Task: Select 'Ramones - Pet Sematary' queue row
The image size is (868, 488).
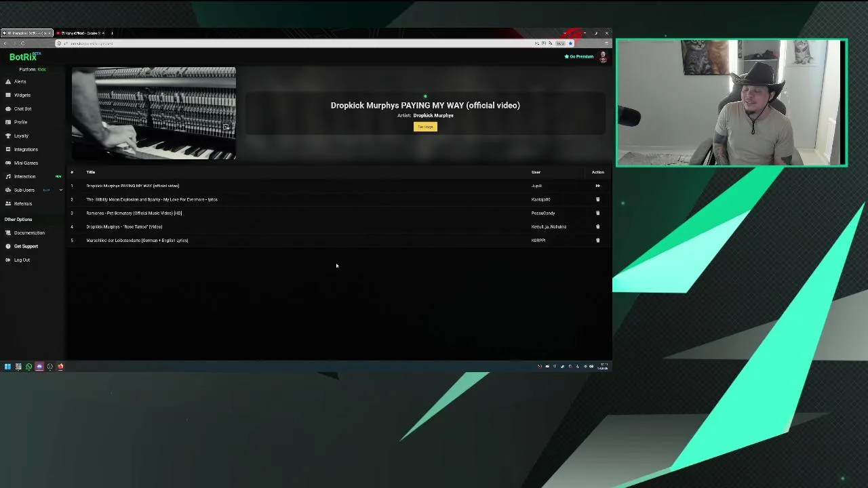Action: [338, 213]
